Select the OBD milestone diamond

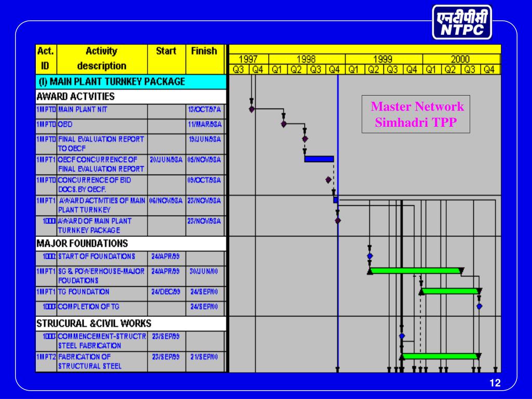click(284, 124)
